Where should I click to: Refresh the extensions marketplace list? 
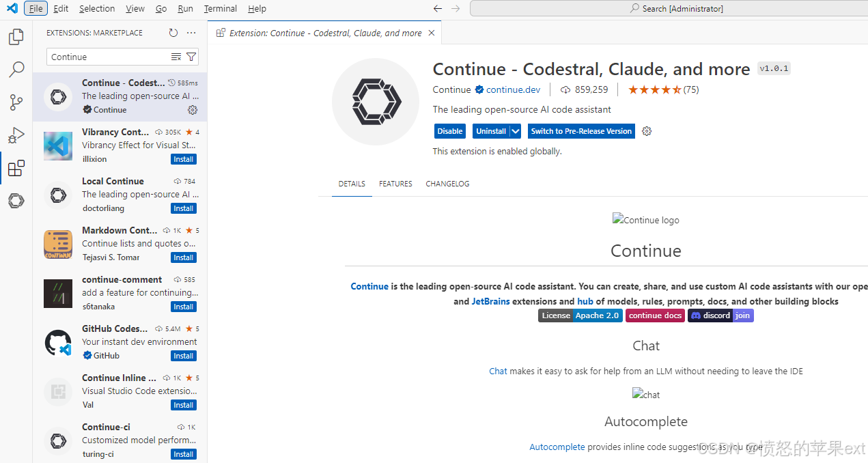click(x=173, y=33)
